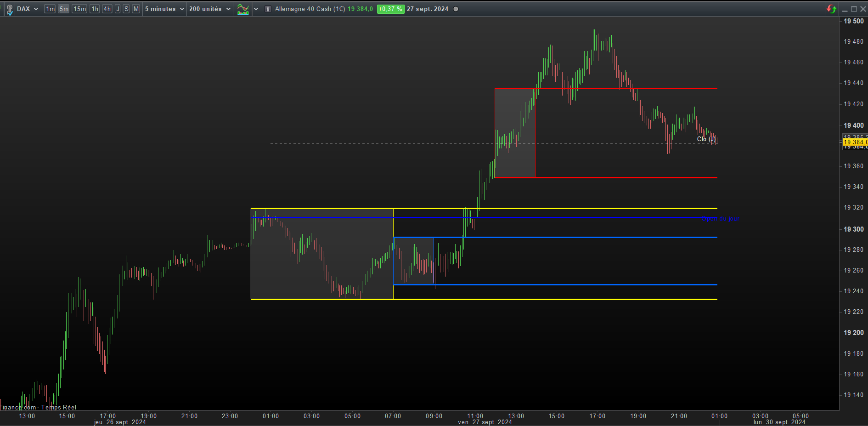Click the red-green trading arrows icon
The width and height of the screenshot is (868, 426).
pyautogui.click(x=831, y=9)
